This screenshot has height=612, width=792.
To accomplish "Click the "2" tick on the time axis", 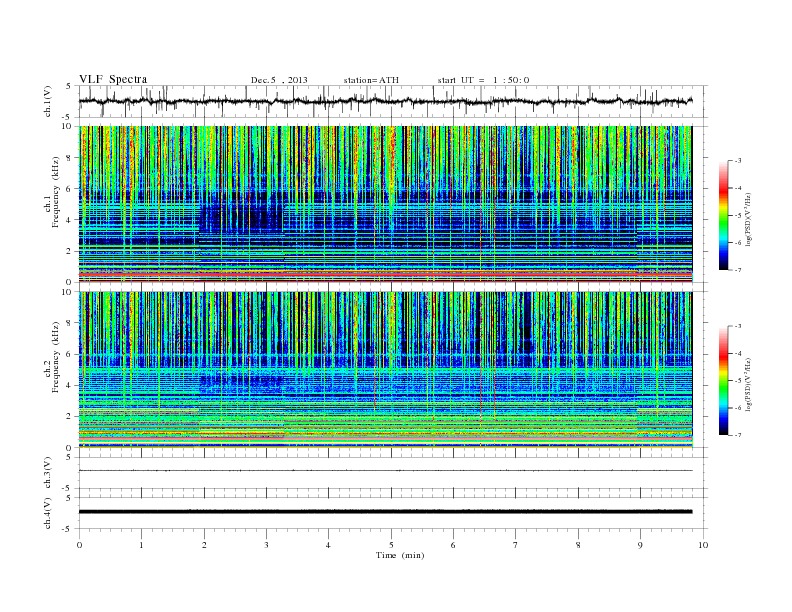I will 204,545.
